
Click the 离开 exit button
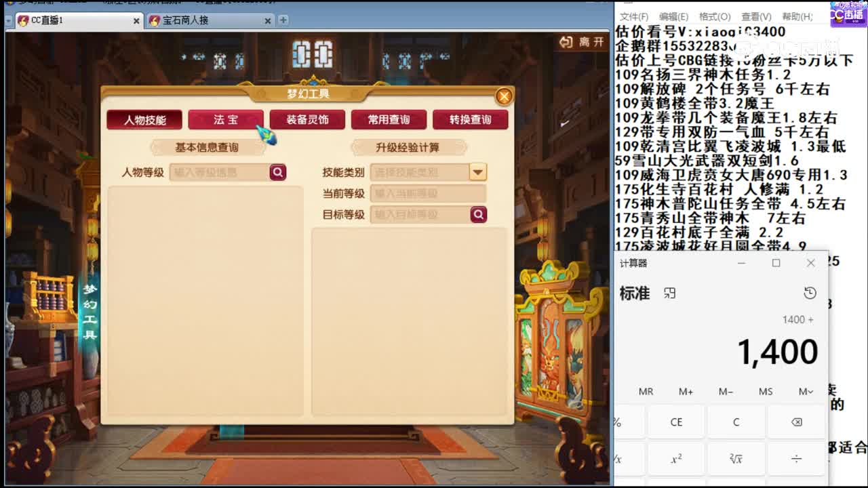pyautogui.click(x=582, y=42)
